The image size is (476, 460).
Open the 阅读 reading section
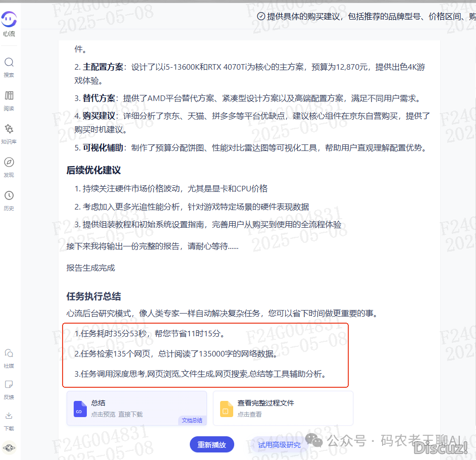tap(9, 100)
